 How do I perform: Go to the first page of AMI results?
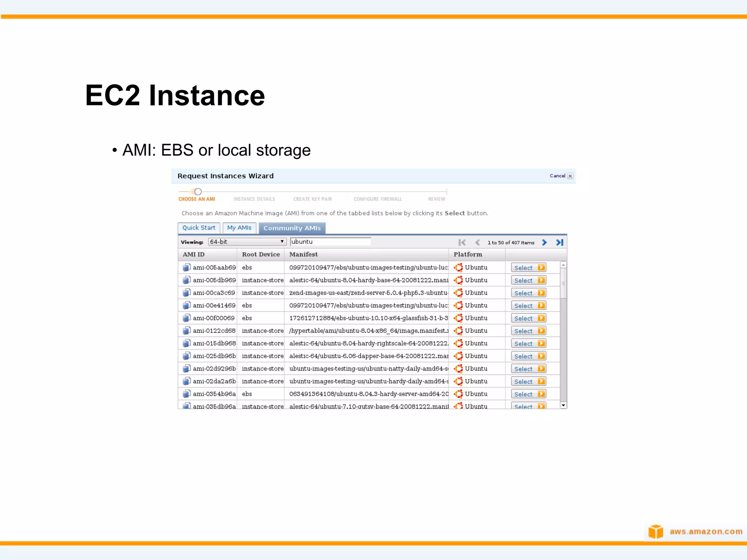coord(462,242)
